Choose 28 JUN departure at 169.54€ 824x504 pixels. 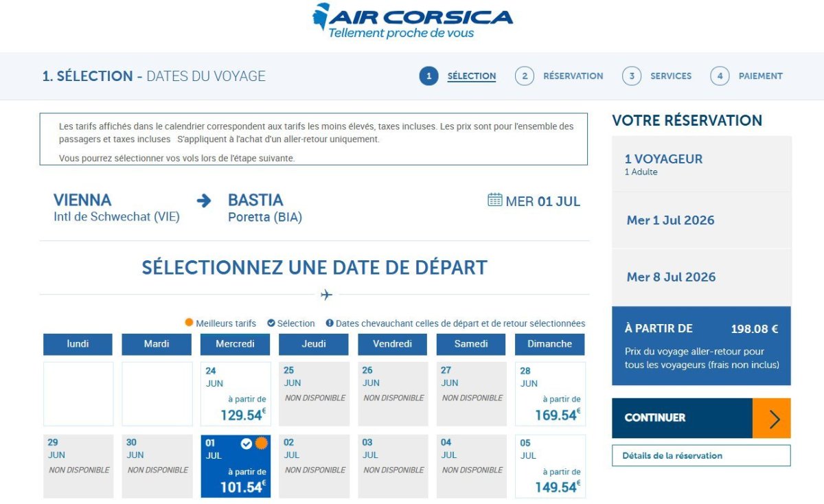click(550, 394)
